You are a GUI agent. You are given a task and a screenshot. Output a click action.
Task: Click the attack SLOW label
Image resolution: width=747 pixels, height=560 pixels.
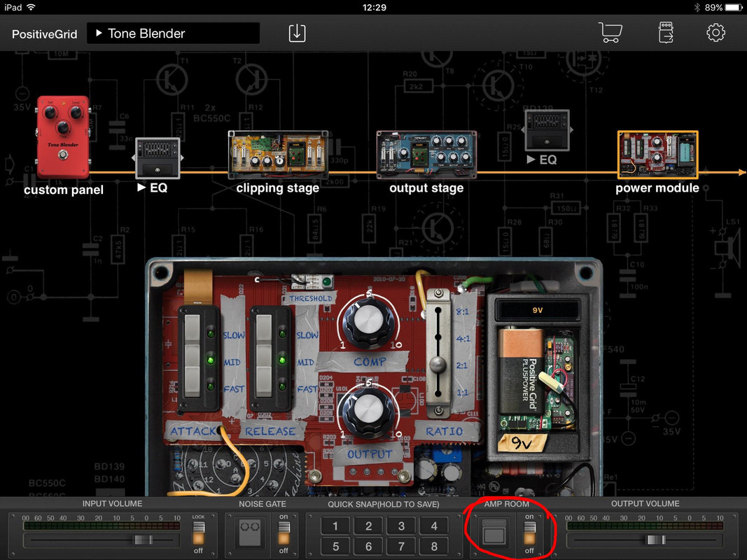point(234,335)
